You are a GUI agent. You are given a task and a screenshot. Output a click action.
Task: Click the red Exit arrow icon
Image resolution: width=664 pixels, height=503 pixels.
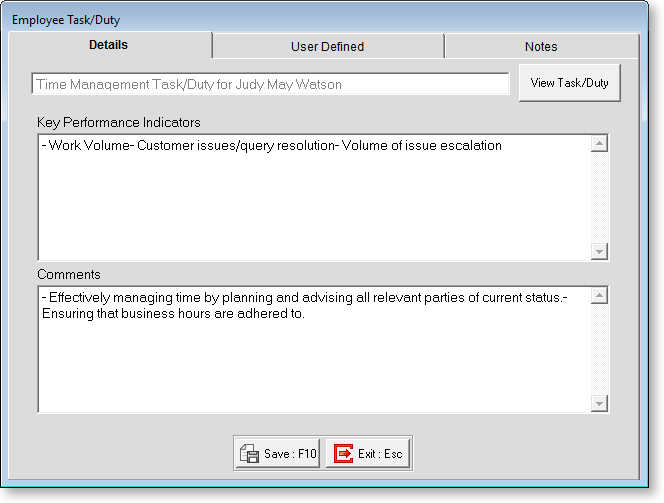click(343, 454)
